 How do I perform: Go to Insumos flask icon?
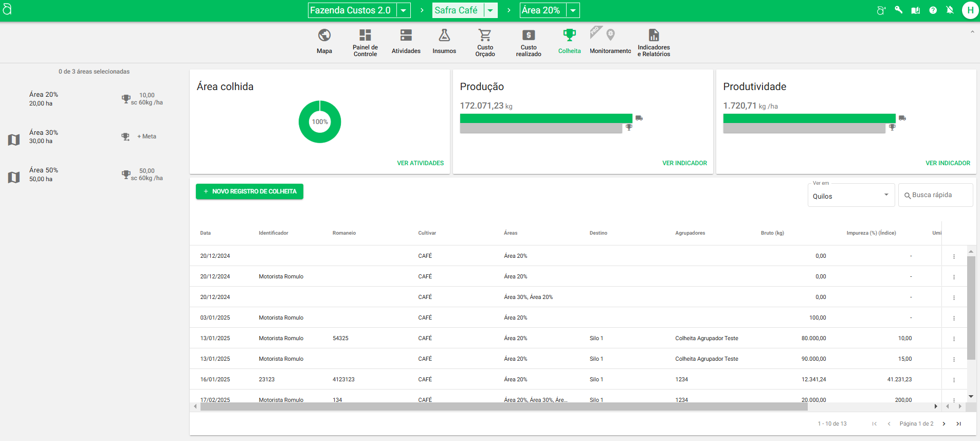coord(444,36)
